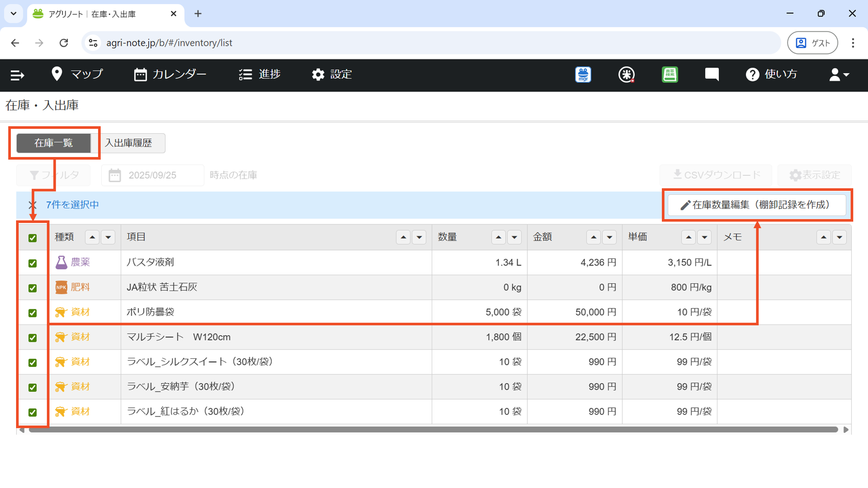Click the 使い方 help label
Screen dimensions: 868x488
(781, 74)
